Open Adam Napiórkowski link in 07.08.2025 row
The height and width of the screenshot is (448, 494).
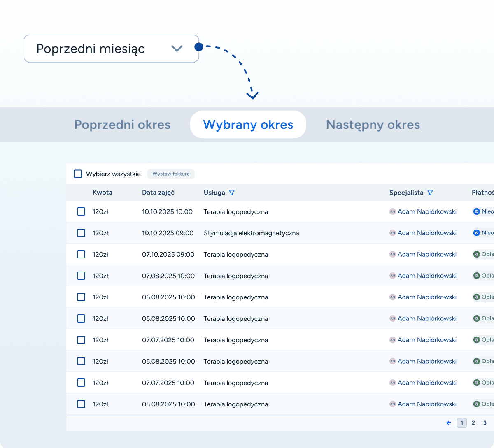(x=427, y=276)
